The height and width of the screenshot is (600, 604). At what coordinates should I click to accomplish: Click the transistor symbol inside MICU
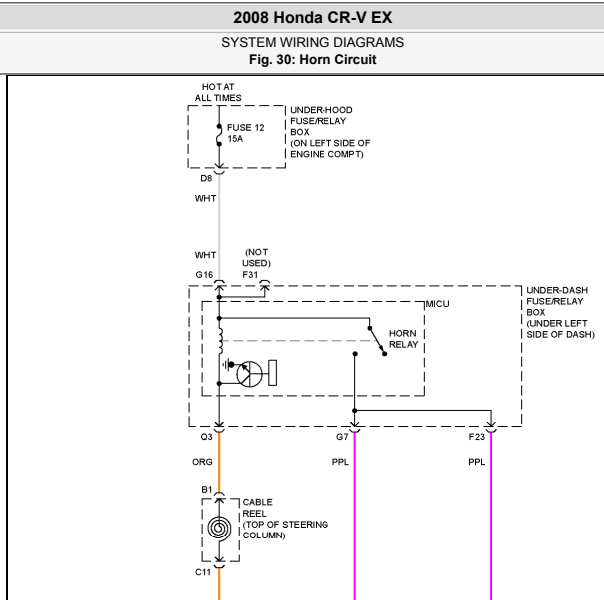249,374
